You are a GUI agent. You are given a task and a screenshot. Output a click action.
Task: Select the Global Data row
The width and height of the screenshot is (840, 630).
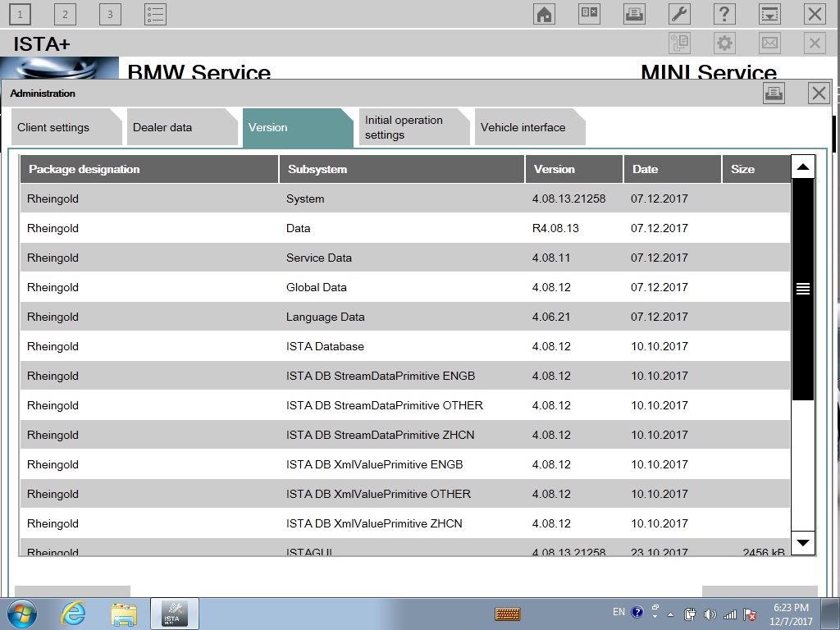(405, 287)
